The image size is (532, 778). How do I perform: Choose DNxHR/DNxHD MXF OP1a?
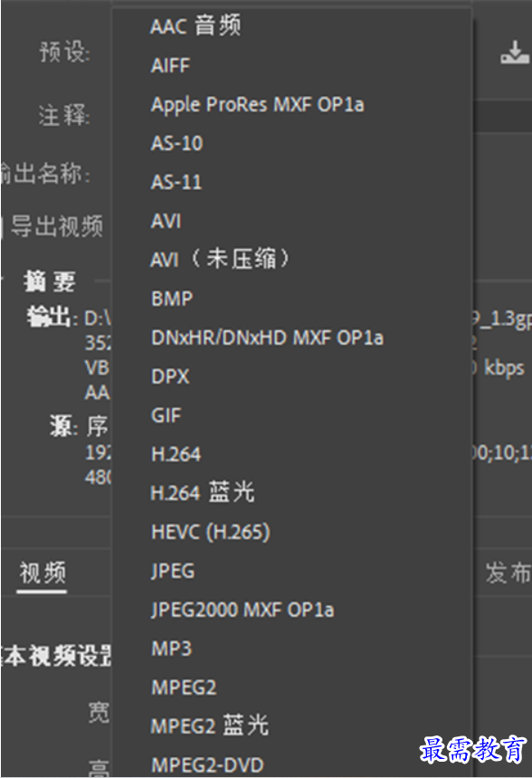pos(267,338)
